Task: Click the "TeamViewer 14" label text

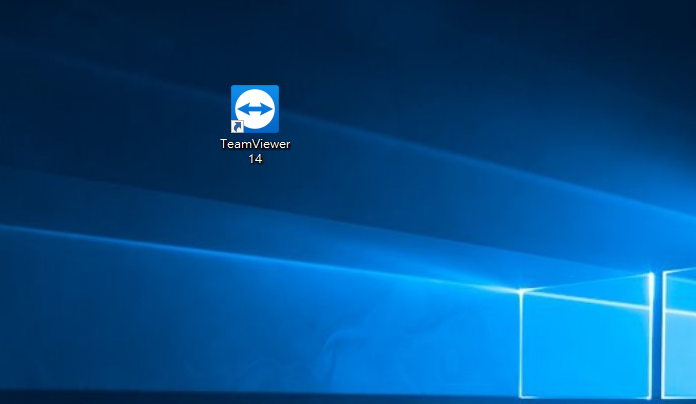Action: [x=255, y=151]
